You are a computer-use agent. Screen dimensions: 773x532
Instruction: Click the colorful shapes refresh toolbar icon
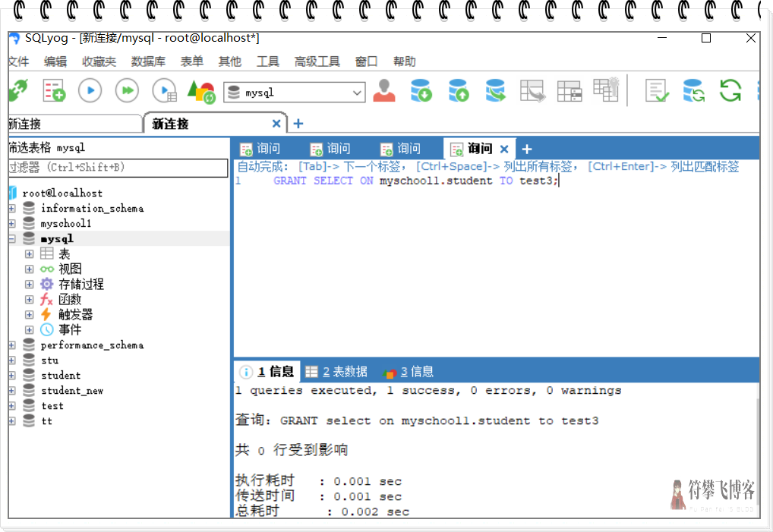coord(201,92)
